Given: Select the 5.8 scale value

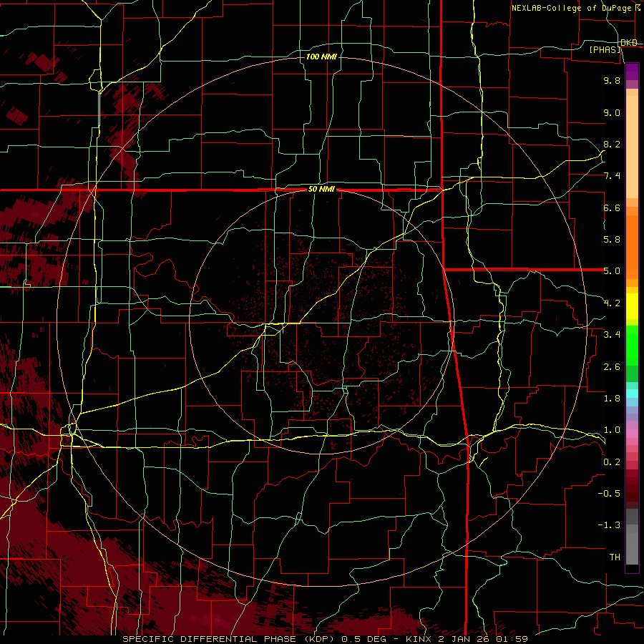Looking at the screenshot, I should pyautogui.click(x=612, y=240).
